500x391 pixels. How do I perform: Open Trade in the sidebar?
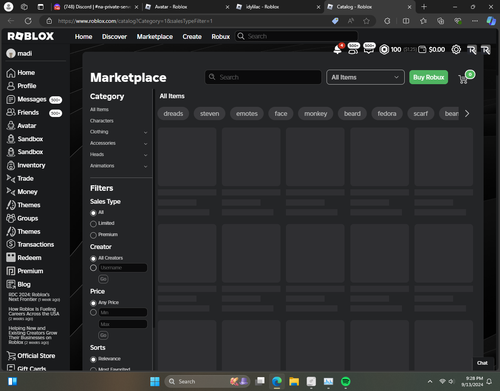coord(20,179)
